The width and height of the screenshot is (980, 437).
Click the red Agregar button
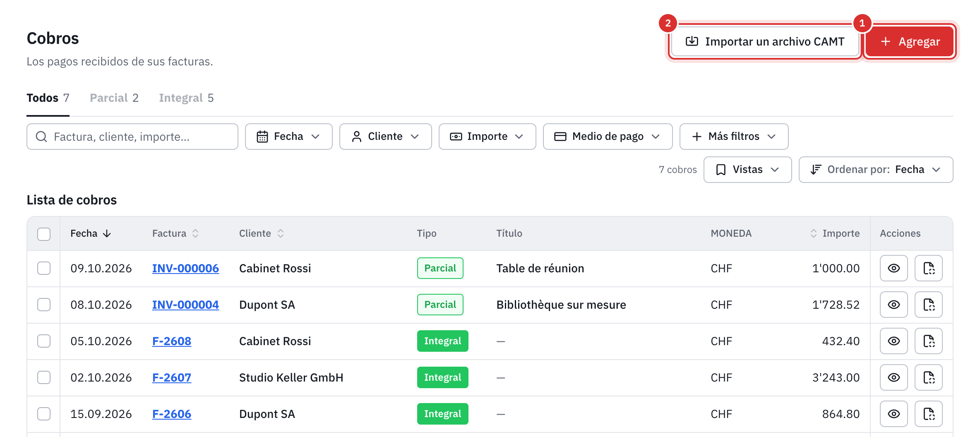tap(910, 41)
